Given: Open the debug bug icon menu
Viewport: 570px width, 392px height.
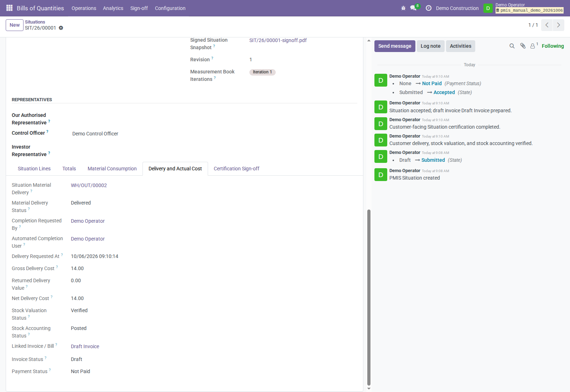Looking at the screenshot, I should 403,8.
